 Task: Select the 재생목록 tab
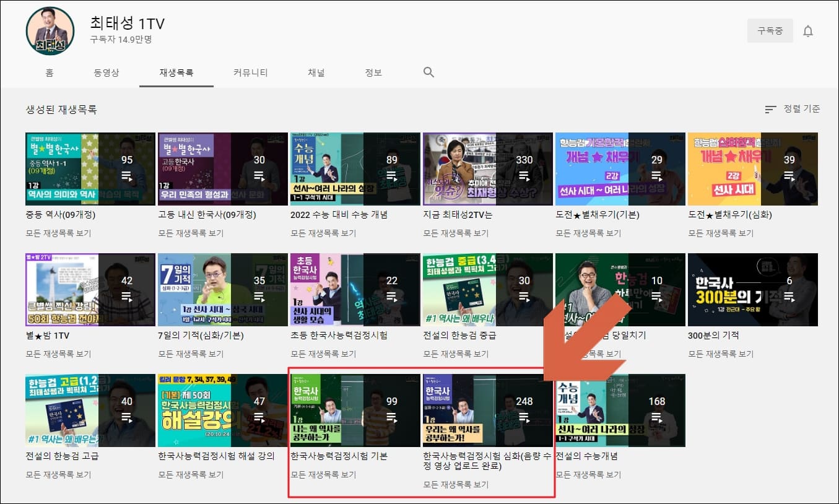point(176,72)
